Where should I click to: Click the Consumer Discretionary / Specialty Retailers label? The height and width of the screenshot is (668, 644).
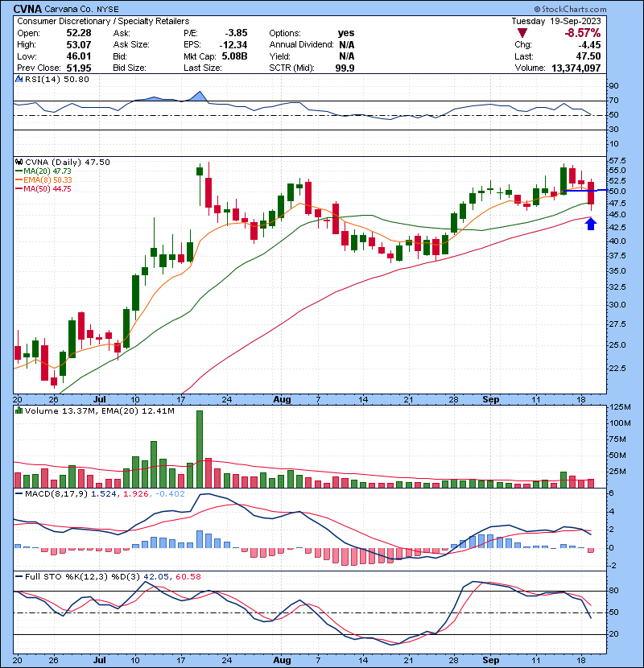pyautogui.click(x=103, y=21)
